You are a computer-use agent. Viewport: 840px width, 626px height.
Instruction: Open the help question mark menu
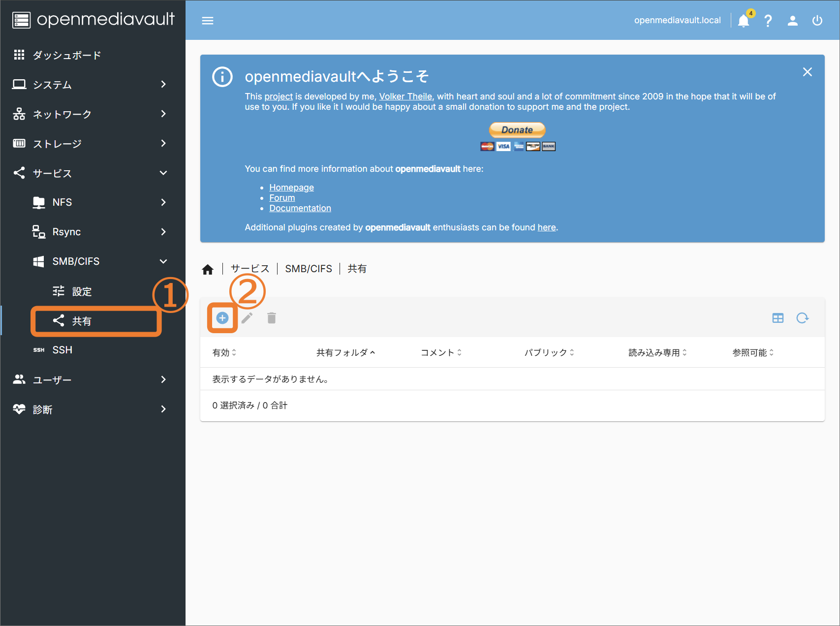(768, 21)
